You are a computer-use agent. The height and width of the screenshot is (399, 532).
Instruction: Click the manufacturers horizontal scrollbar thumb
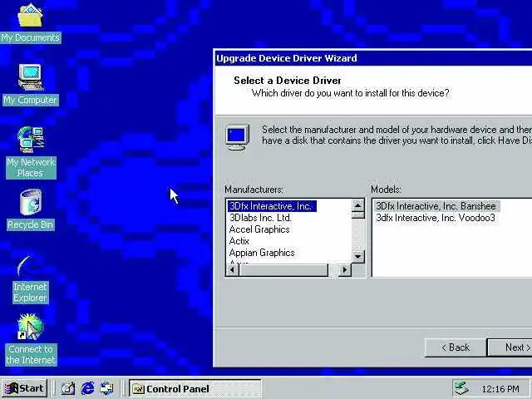[283, 270]
